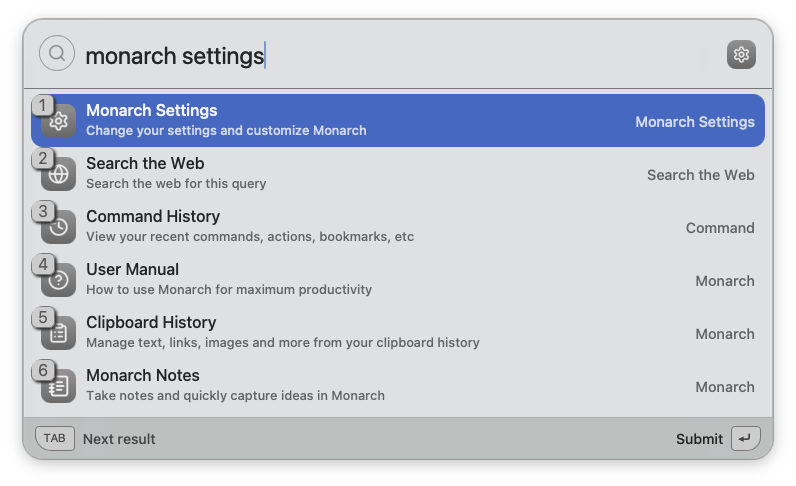Click the magnifier search icon
The width and height of the screenshot is (796, 486).
(x=57, y=53)
